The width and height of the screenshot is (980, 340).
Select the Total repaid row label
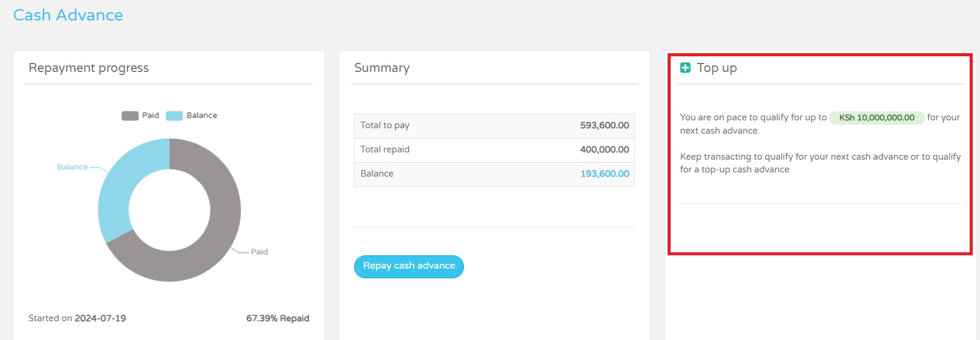point(385,149)
